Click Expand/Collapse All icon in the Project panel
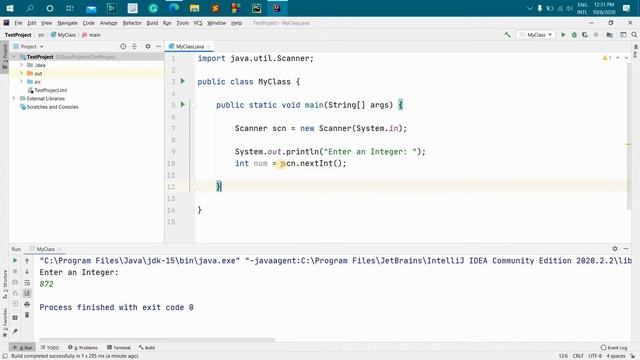This screenshot has height=360, width=640. coord(134,47)
